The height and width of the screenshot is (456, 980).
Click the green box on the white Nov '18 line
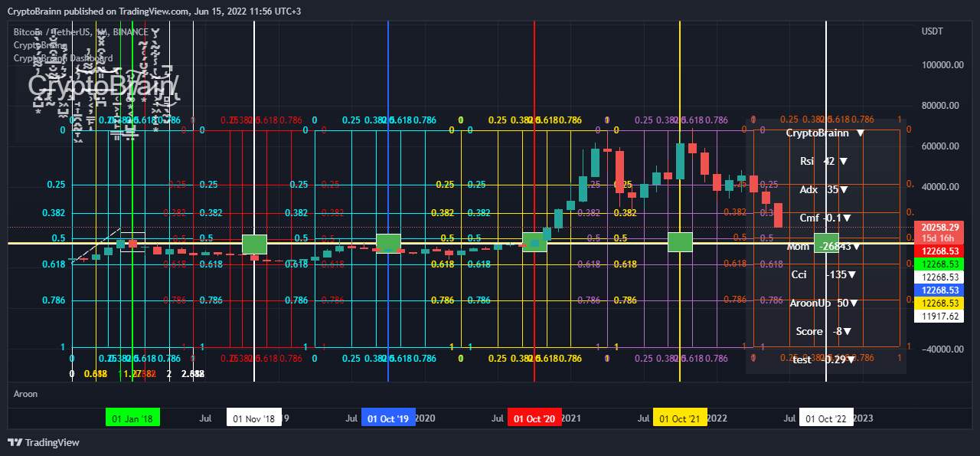(x=254, y=244)
